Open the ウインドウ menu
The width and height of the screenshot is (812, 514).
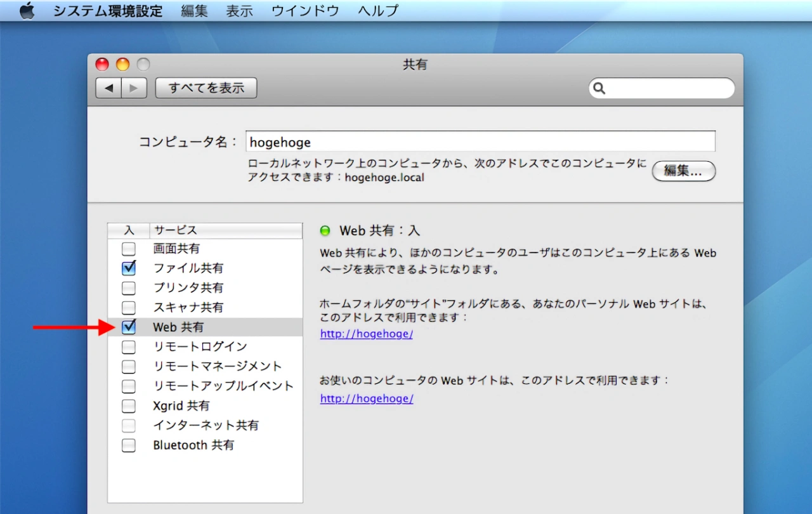click(x=304, y=10)
